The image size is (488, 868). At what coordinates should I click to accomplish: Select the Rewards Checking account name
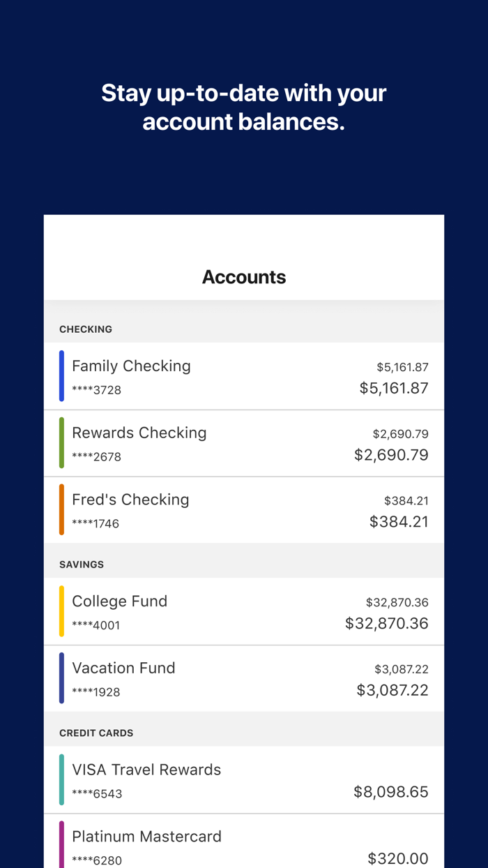(x=139, y=433)
